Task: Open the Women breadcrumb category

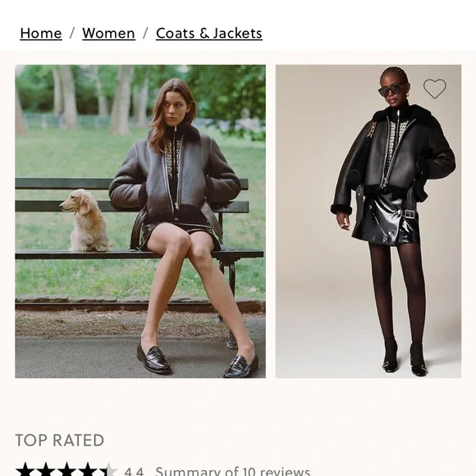Action: tap(108, 33)
